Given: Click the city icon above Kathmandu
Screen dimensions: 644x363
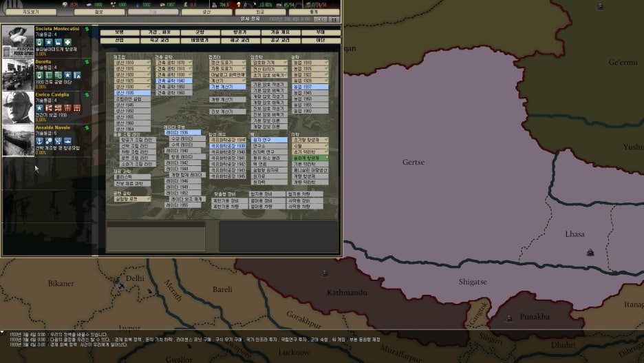Looking at the screenshot, I should 325,273.
